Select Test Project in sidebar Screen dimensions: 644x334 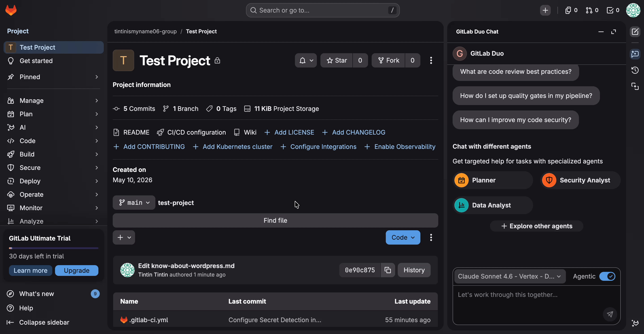[53, 47]
